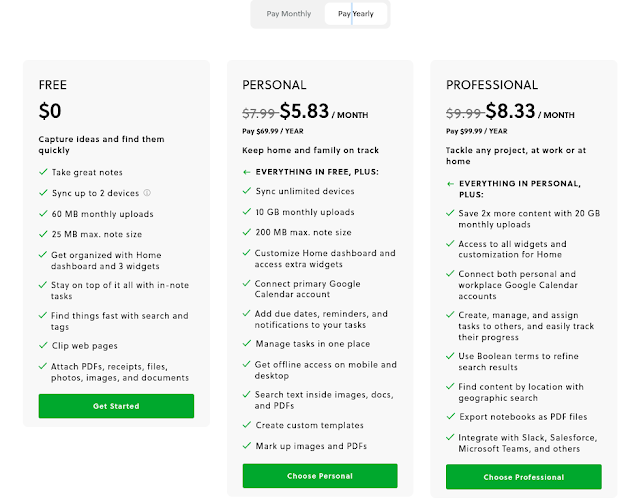Click the left arrow before Everything in Personal
The width and height of the screenshot is (639, 500).
point(450,183)
